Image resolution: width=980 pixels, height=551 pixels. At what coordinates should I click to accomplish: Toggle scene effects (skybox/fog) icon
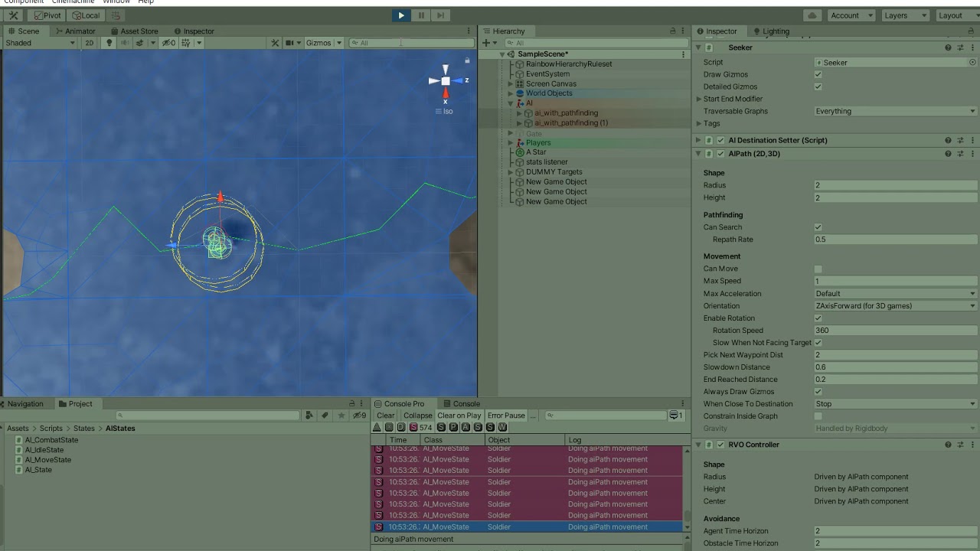141,43
